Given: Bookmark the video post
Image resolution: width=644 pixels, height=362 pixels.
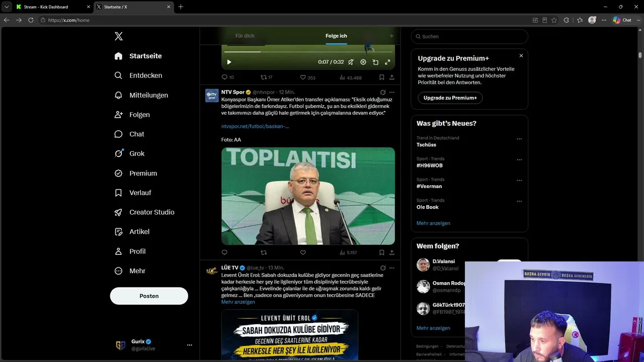Looking at the screenshot, I should [x=382, y=77].
